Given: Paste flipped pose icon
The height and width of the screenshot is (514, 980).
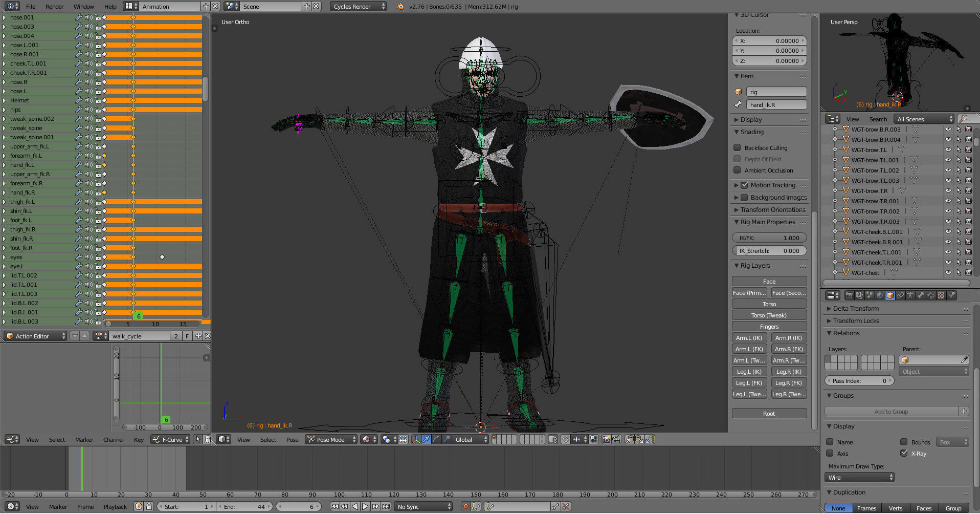Looking at the screenshot, I should click(x=650, y=440).
